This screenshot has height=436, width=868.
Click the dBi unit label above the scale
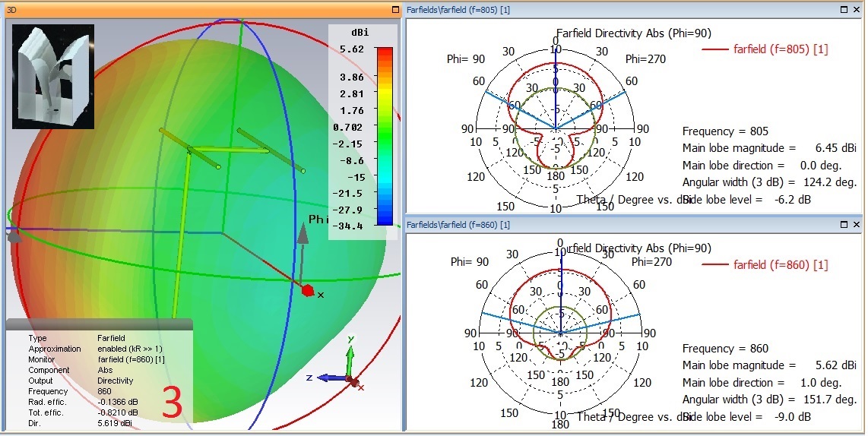pos(360,33)
